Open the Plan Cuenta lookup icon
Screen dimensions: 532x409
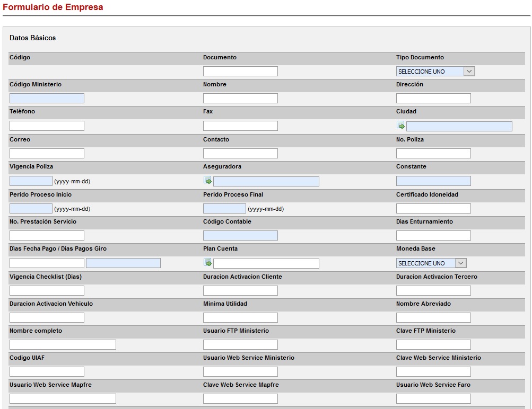pyautogui.click(x=207, y=263)
